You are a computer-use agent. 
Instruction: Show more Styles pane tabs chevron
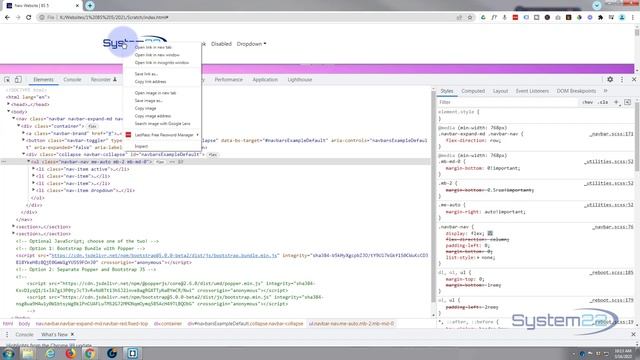tap(606, 91)
